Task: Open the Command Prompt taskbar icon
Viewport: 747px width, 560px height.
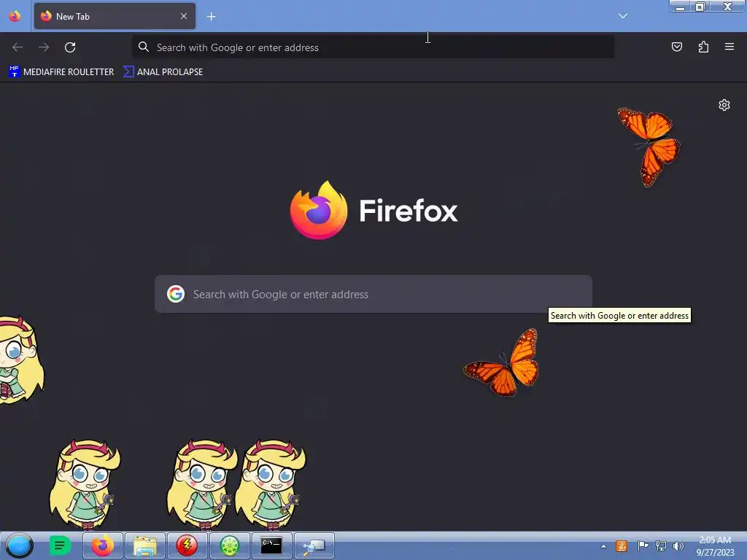Action: [271, 545]
